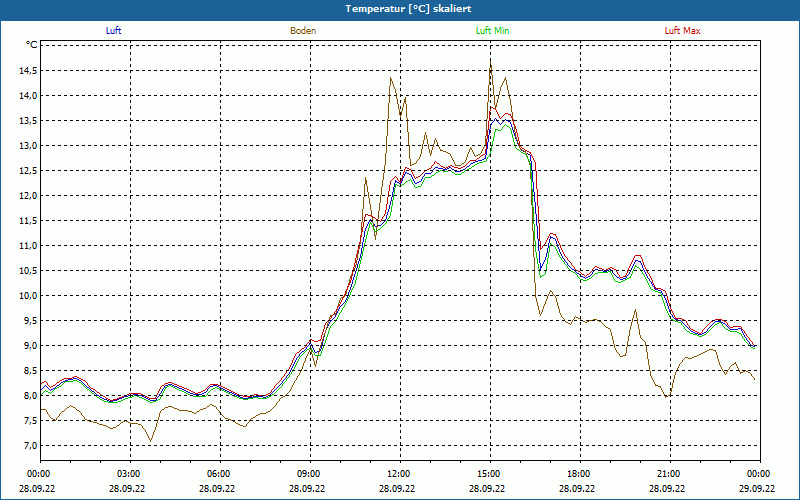Click the 9,0 y-axis value

click(30, 345)
